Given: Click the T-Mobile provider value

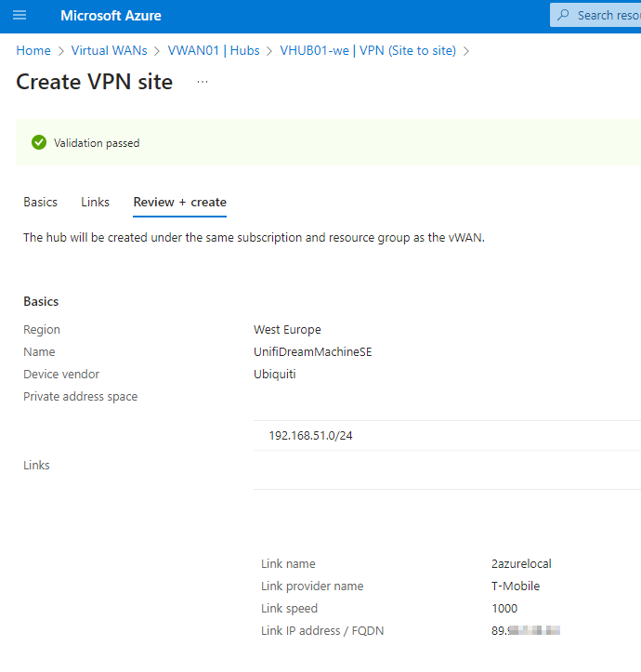Looking at the screenshot, I should click(x=516, y=586).
